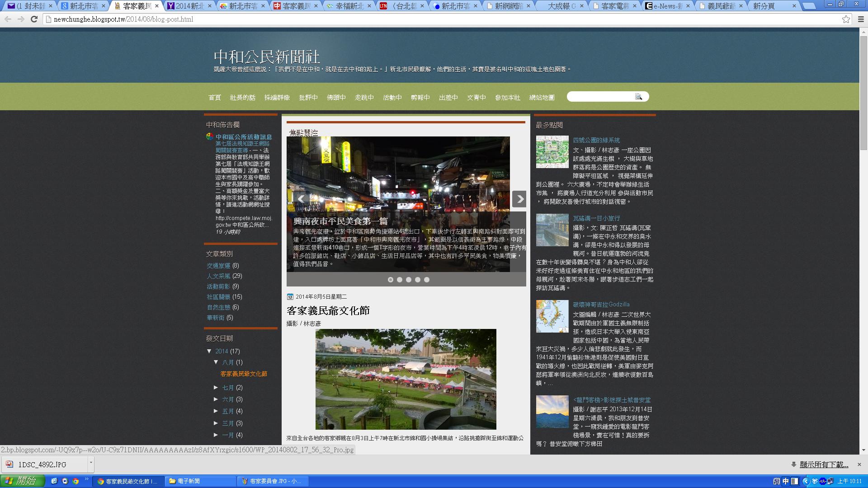Go to the next slide in the featured slider

(519, 199)
